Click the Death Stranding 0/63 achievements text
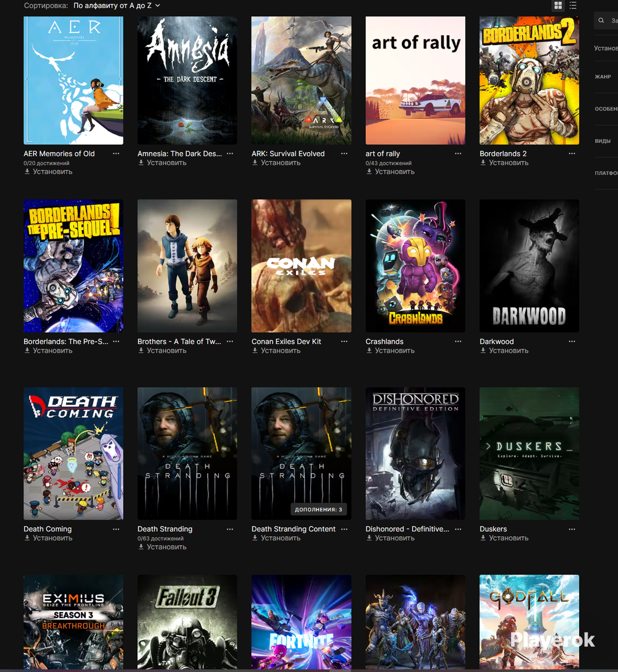 pos(161,539)
